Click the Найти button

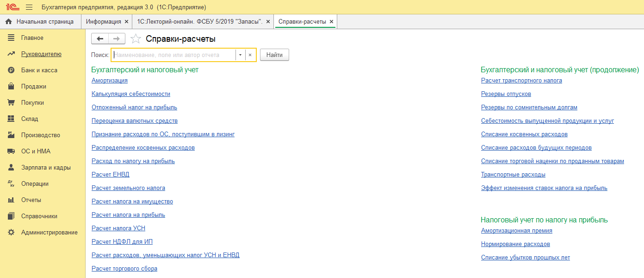274,55
